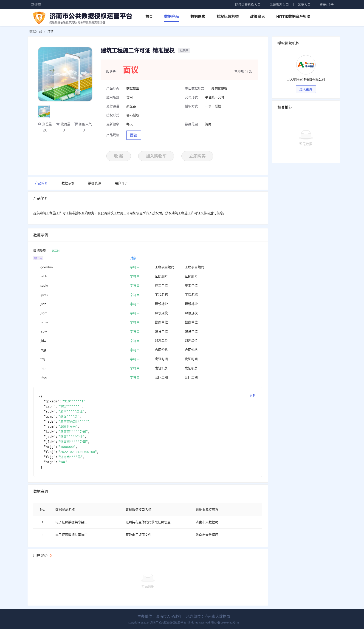
Task: Click the cart icon beside 加购人气
Action: pyautogui.click(x=76, y=124)
